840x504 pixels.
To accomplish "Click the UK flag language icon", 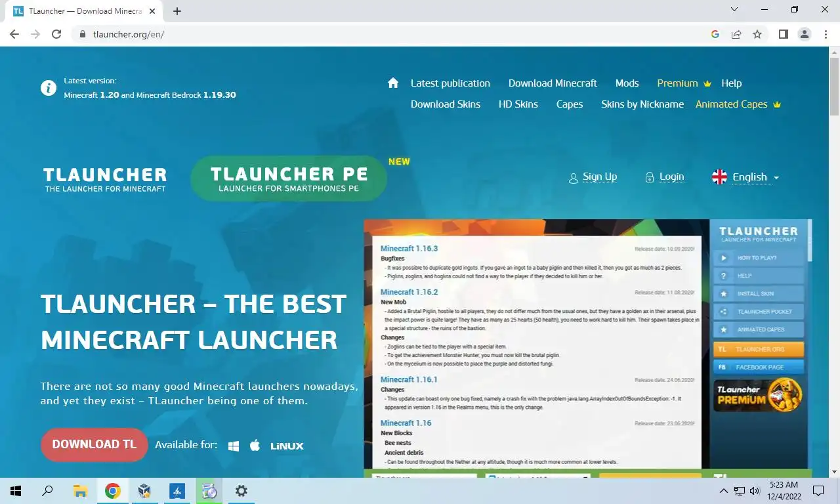I will tap(720, 177).
